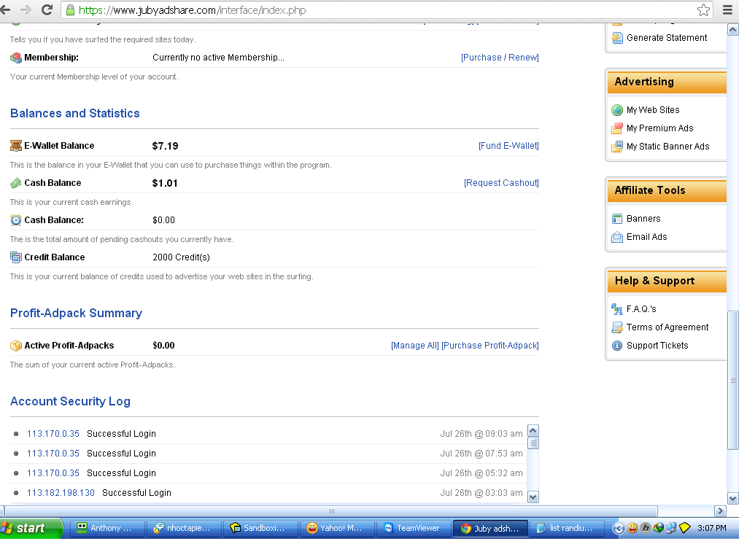The width and height of the screenshot is (747, 560).
Task: Open My Static Banner Ads link
Action: [668, 146]
